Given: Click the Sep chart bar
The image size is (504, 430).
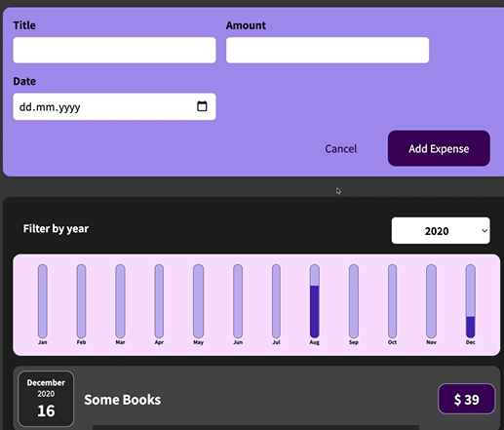Looking at the screenshot, I should 354,301.
